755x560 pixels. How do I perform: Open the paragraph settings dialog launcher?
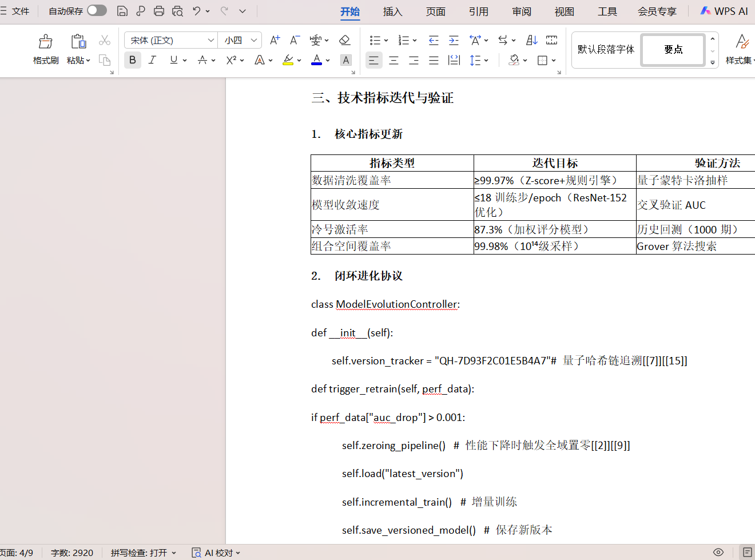(x=559, y=72)
